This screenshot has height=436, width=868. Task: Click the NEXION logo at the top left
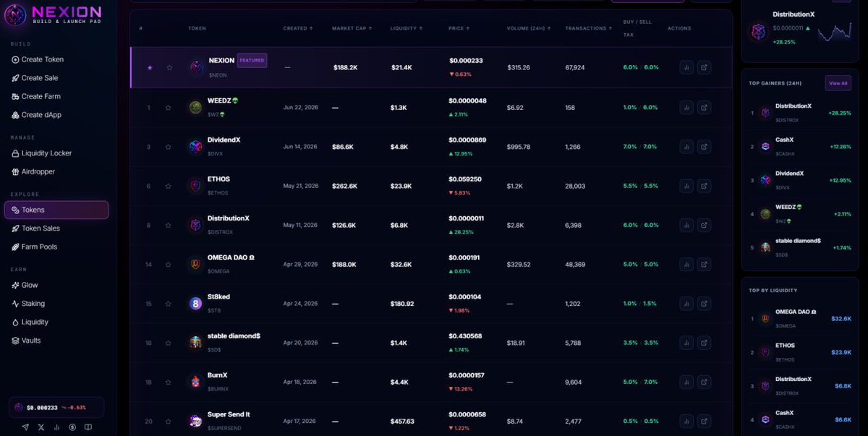(x=53, y=14)
